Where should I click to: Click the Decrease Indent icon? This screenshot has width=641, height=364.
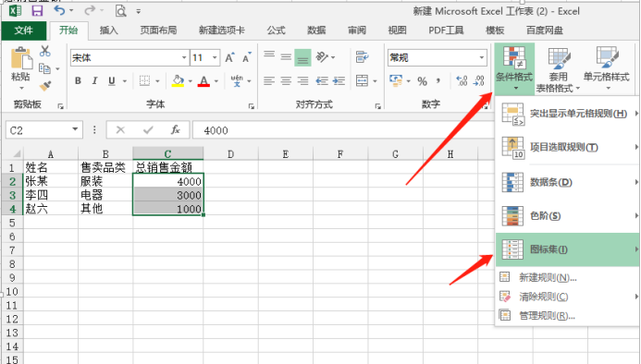322,81
